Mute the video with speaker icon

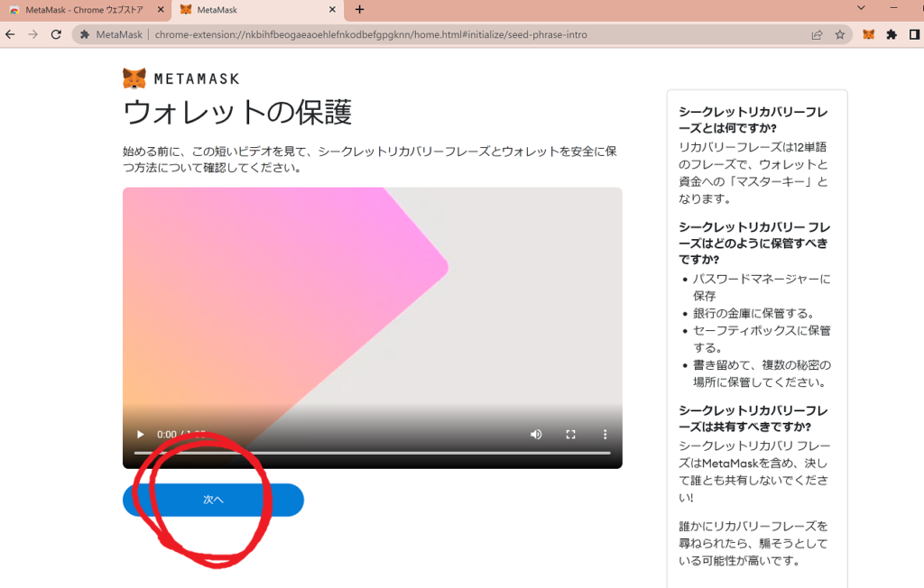(x=536, y=434)
